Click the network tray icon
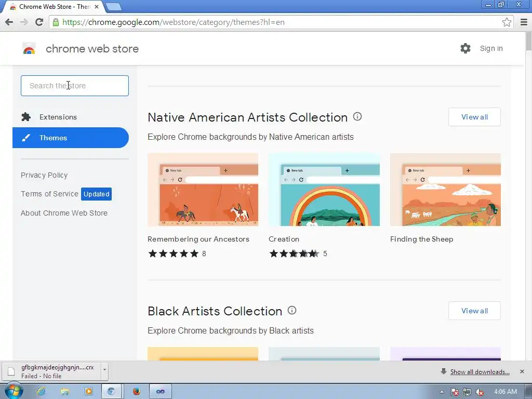 467,392
